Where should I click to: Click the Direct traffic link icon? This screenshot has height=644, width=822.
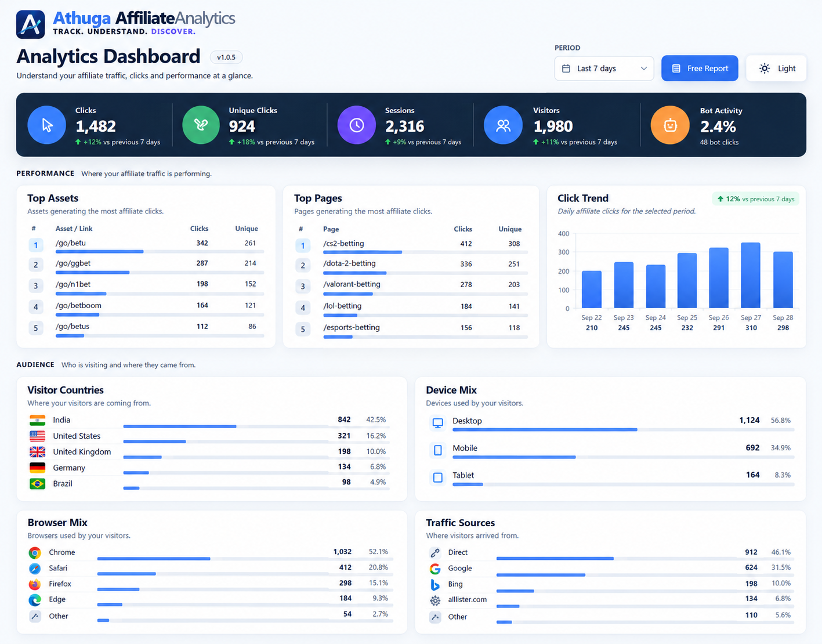[x=435, y=553]
